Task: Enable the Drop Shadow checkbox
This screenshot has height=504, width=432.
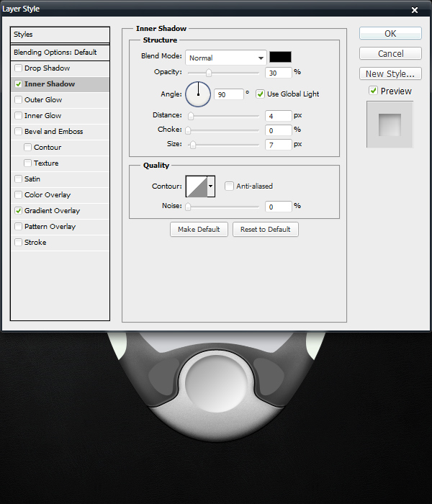Action: tap(18, 68)
